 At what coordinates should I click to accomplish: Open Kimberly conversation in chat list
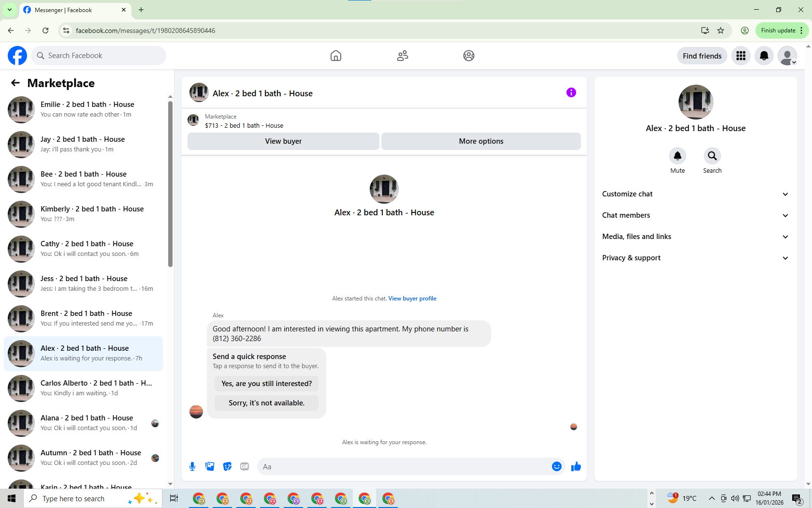[x=84, y=214]
